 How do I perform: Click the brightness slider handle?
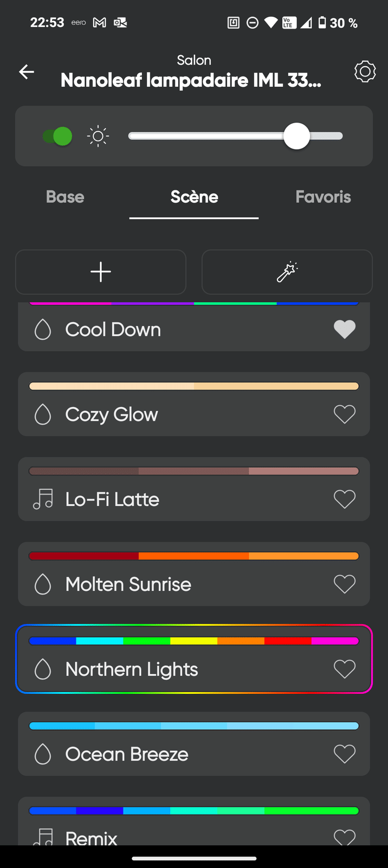(296, 136)
